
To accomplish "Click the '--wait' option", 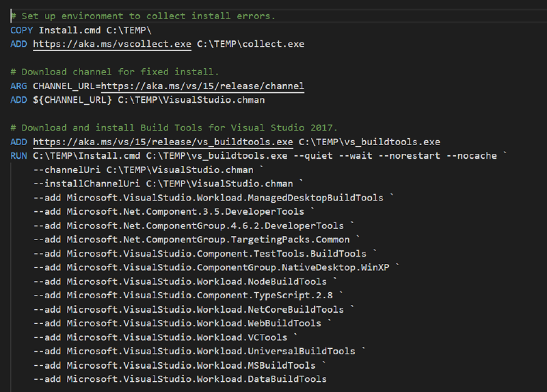I will [x=356, y=156].
